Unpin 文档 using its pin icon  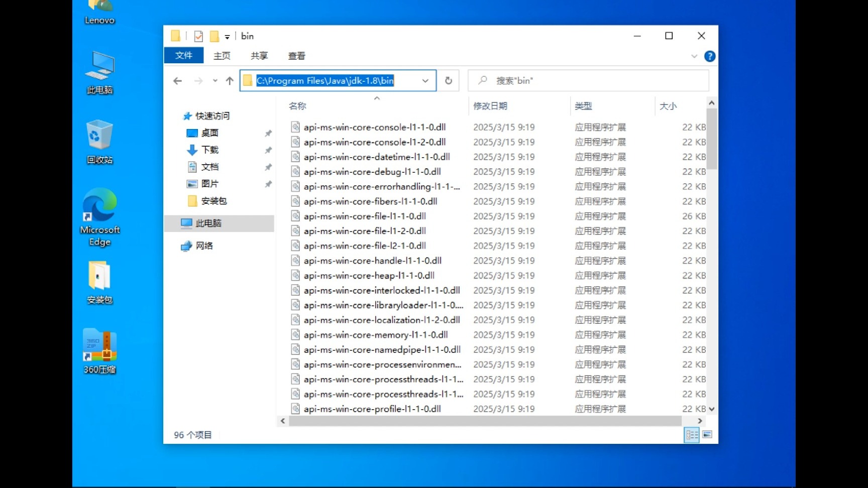tap(268, 167)
